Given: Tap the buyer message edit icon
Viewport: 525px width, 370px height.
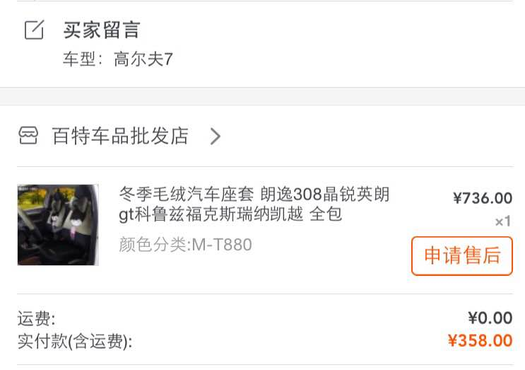Looking at the screenshot, I should pyautogui.click(x=34, y=30).
